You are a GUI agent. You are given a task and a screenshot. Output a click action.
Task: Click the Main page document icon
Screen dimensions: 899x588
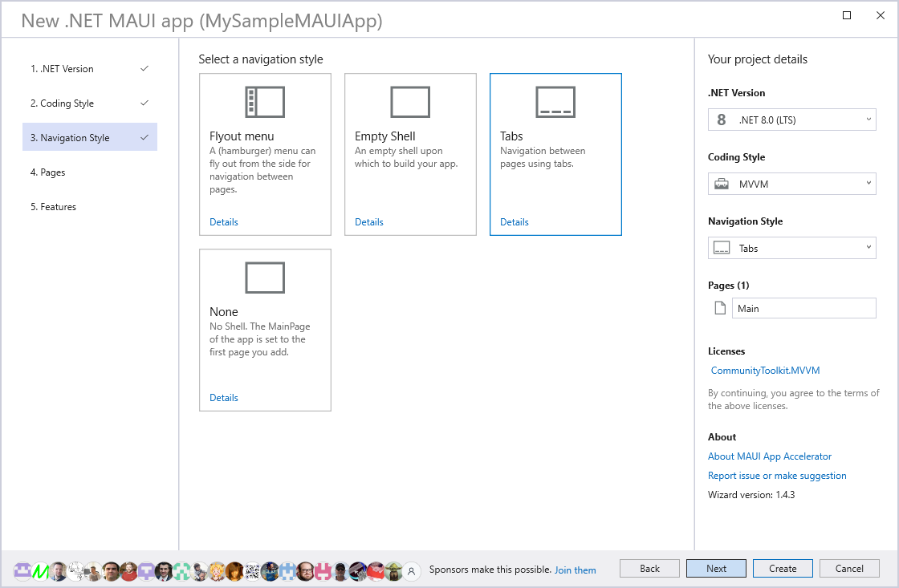719,309
